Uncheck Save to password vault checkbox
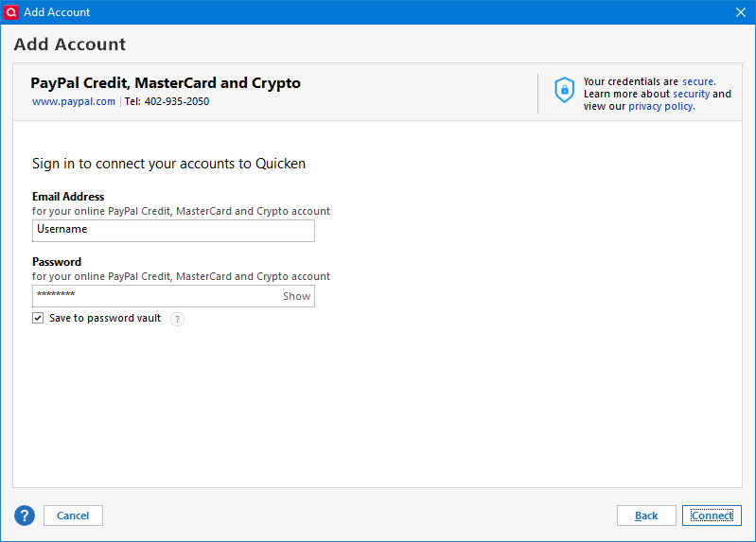Viewport: 756px width, 542px height. click(38, 318)
